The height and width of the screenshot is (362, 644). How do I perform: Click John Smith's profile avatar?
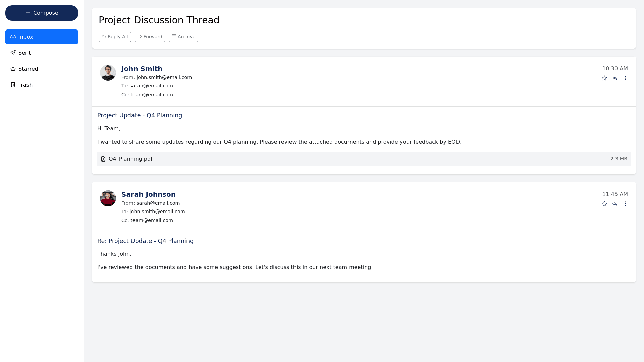(108, 73)
